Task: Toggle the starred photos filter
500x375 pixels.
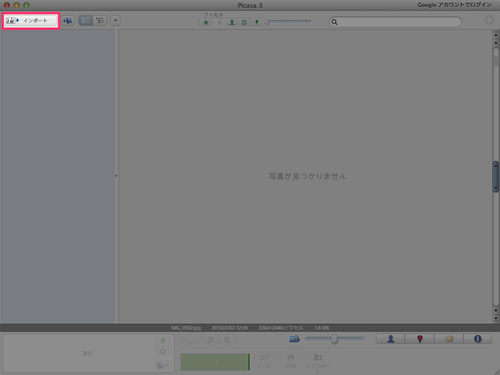Action: tap(206, 22)
